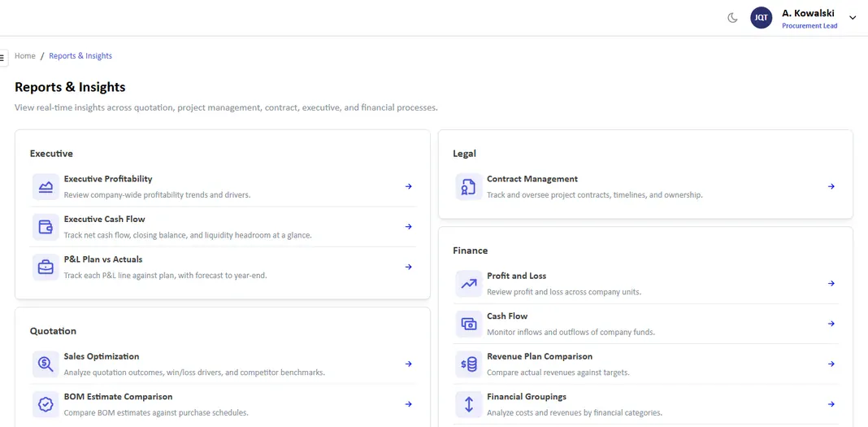Open Sales Optimization via its arrow

click(x=409, y=364)
